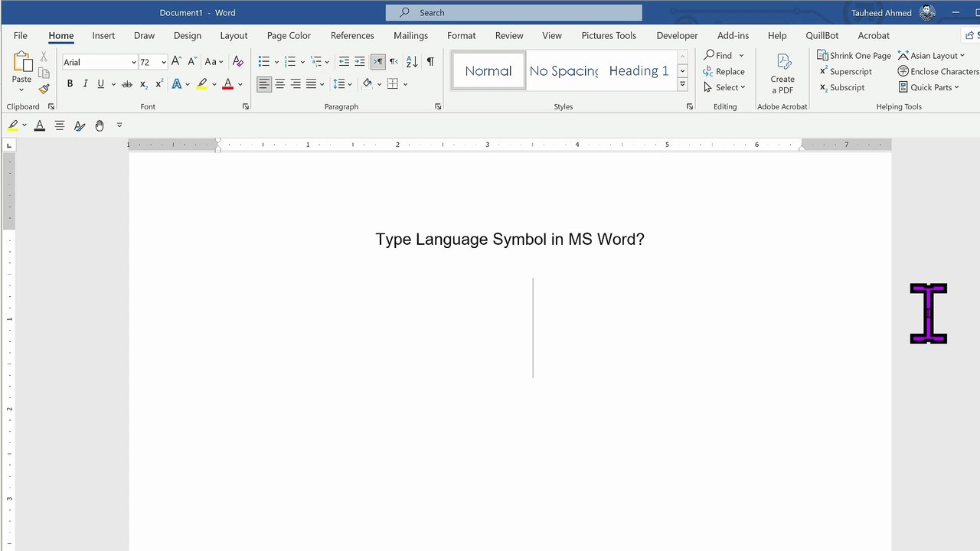Click the Cut scissors icon

click(x=44, y=57)
